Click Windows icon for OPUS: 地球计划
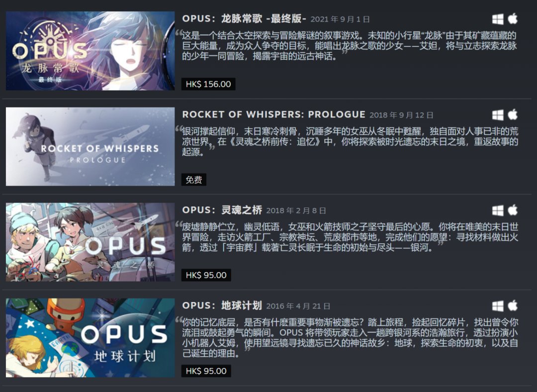537x392 pixels. tap(498, 306)
